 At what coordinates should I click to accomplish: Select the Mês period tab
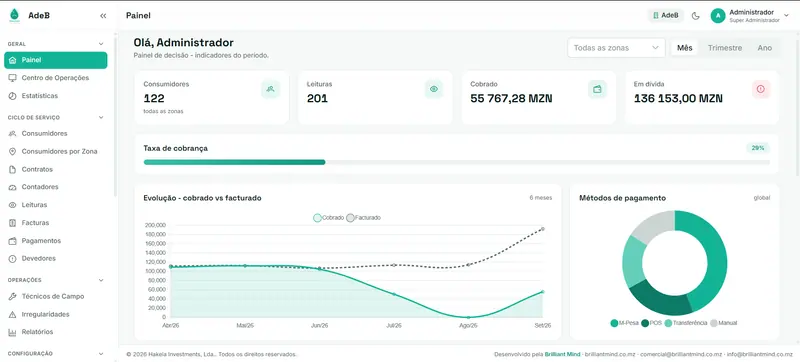685,48
